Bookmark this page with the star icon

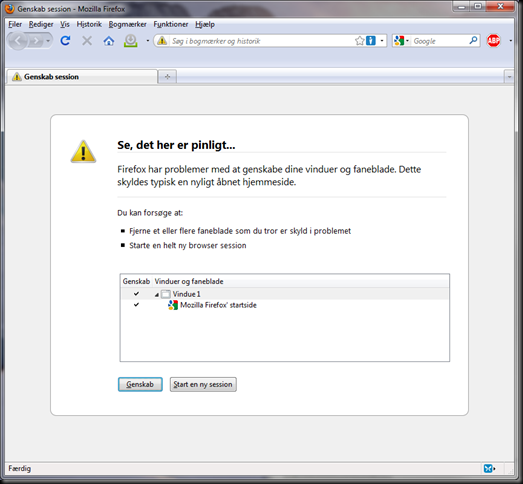[359, 41]
